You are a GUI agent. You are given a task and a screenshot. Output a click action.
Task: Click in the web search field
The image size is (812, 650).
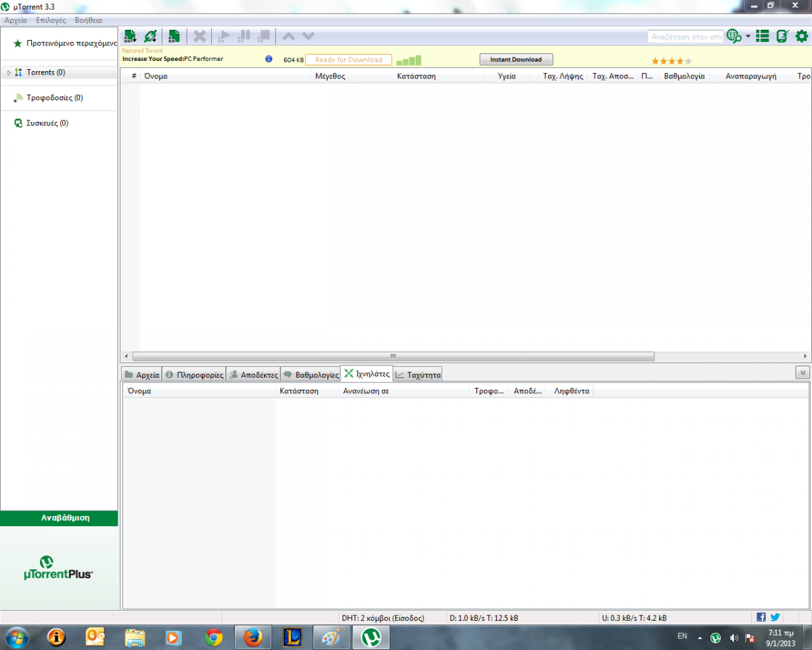click(x=685, y=37)
